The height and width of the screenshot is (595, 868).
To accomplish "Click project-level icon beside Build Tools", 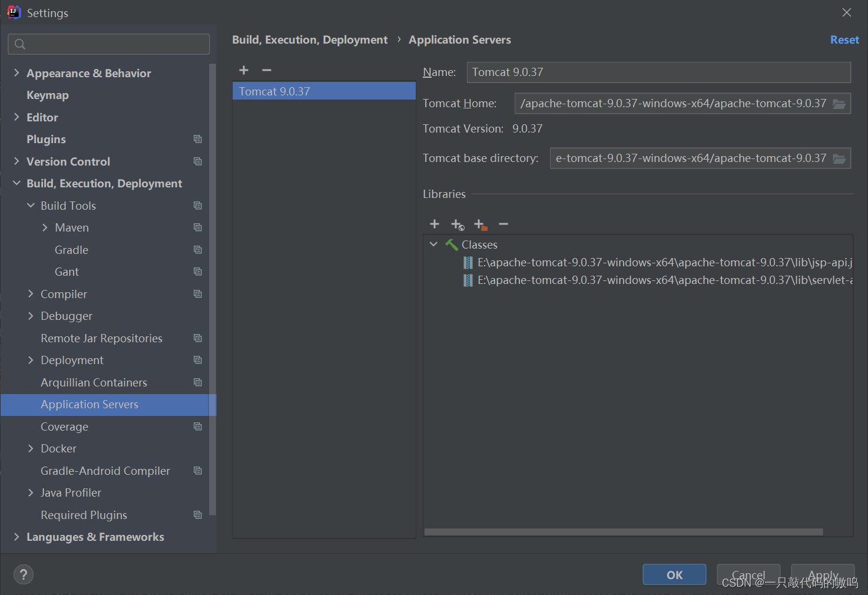I will pos(198,206).
